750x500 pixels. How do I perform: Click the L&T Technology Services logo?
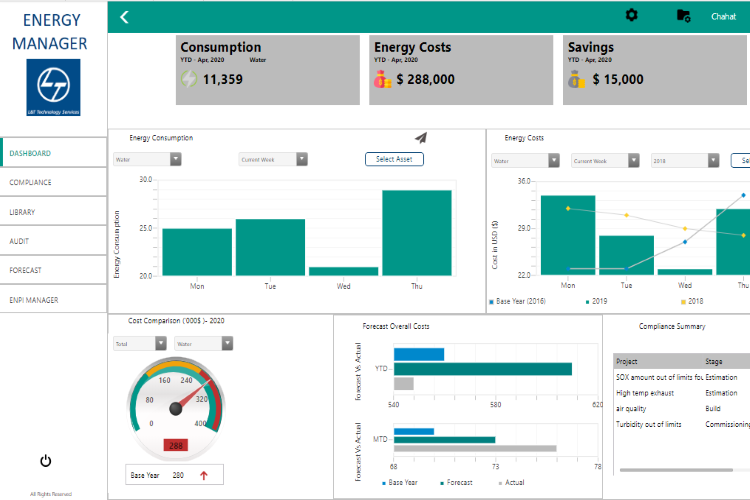(x=53, y=87)
